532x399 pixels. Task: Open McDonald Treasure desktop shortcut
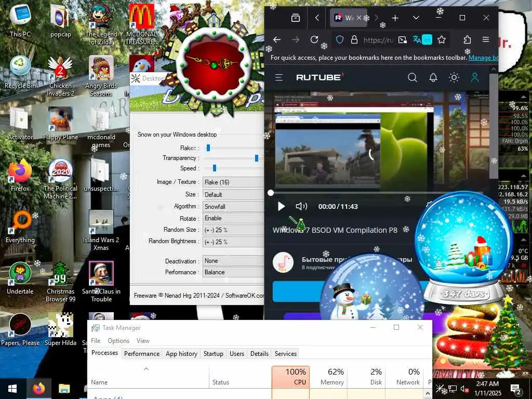(141, 25)
